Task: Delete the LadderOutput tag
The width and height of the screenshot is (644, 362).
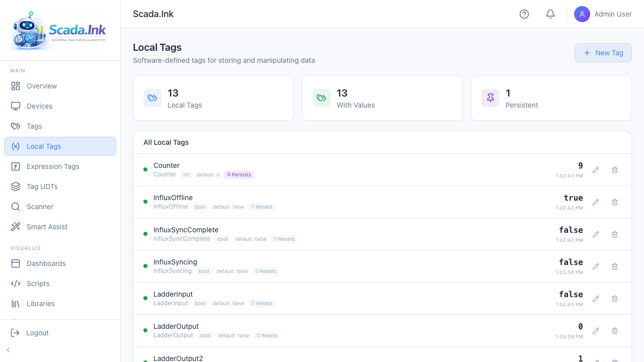Action: (x=615, y=331)
